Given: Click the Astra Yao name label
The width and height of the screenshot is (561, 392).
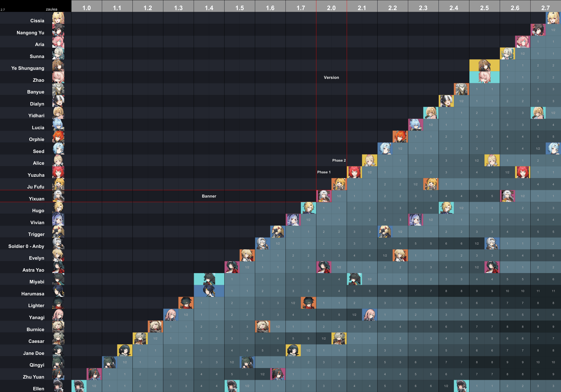Looking at the screenshot, I should [33, 270].
